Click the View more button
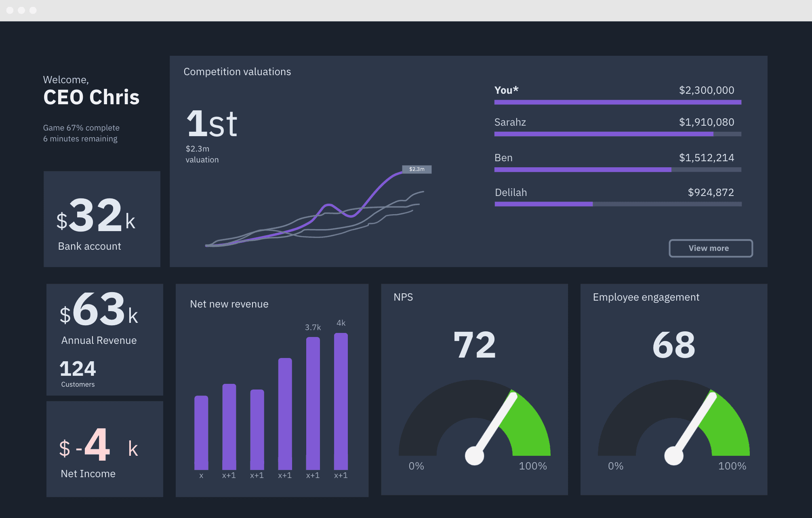812x518 pixels. 710,248
